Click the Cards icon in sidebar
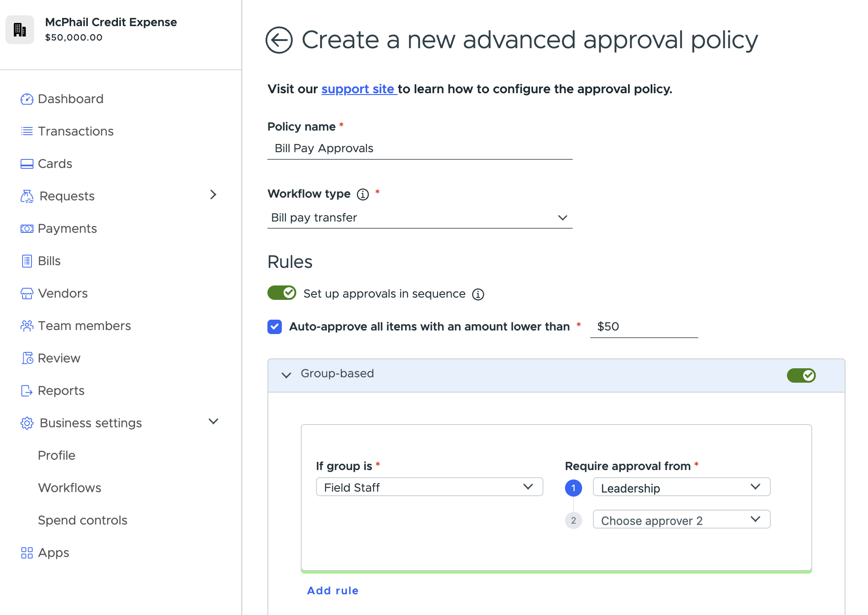 tap(27, 164)
